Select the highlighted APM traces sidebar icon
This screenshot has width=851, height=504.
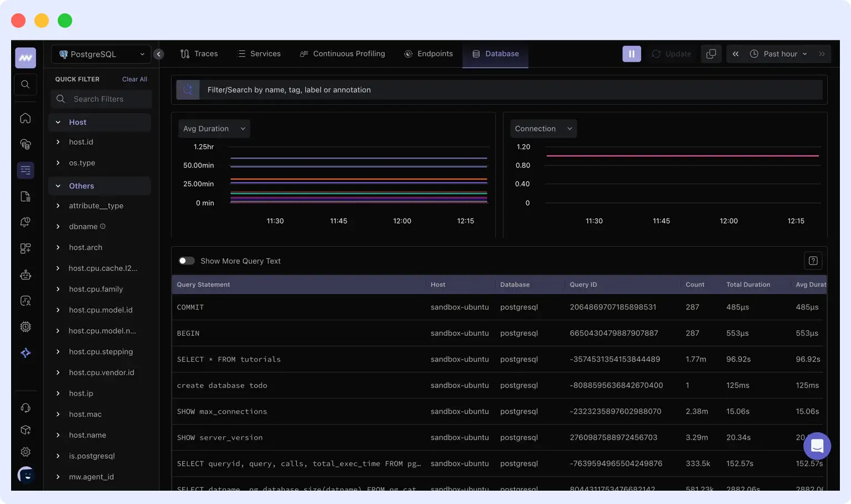(26, 170)
